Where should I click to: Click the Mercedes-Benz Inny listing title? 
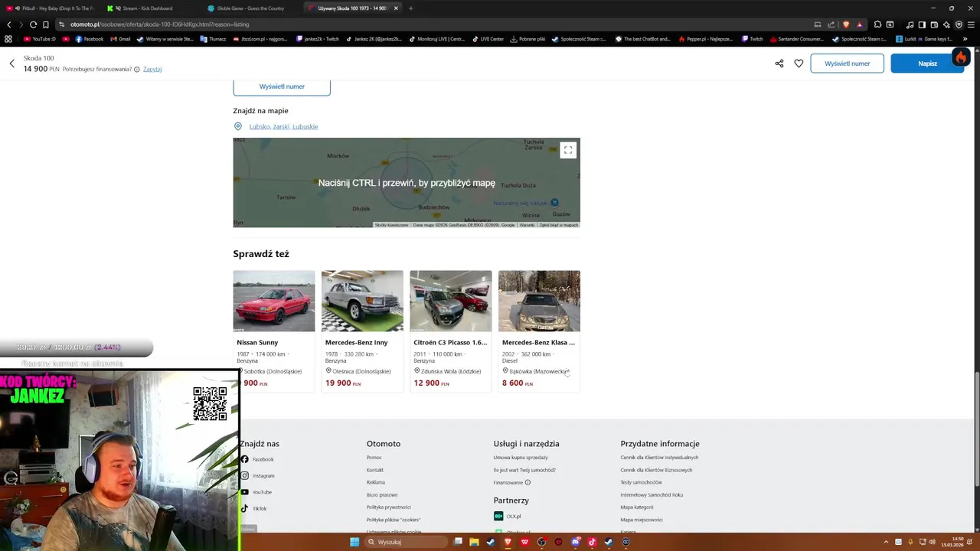(x=356, y=342)
